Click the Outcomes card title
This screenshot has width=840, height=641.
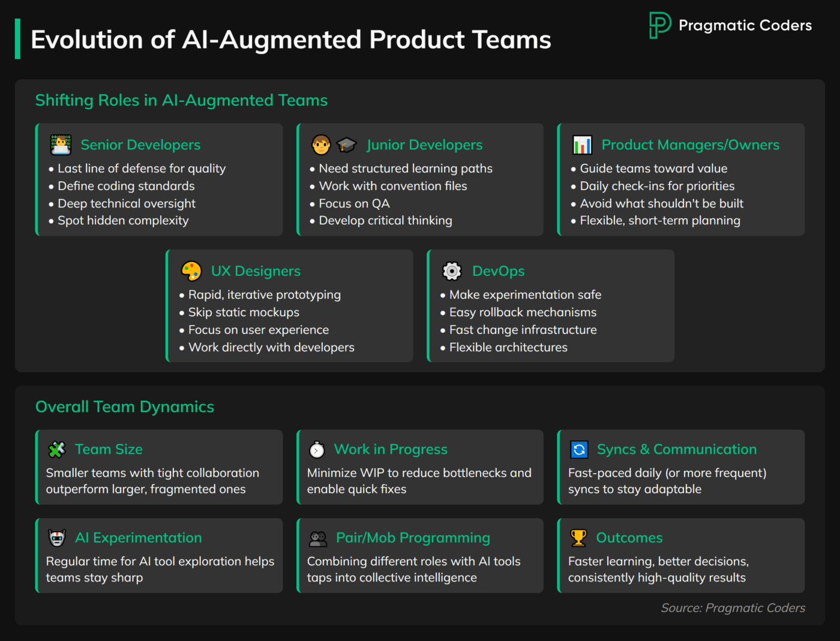coord(629,538)
